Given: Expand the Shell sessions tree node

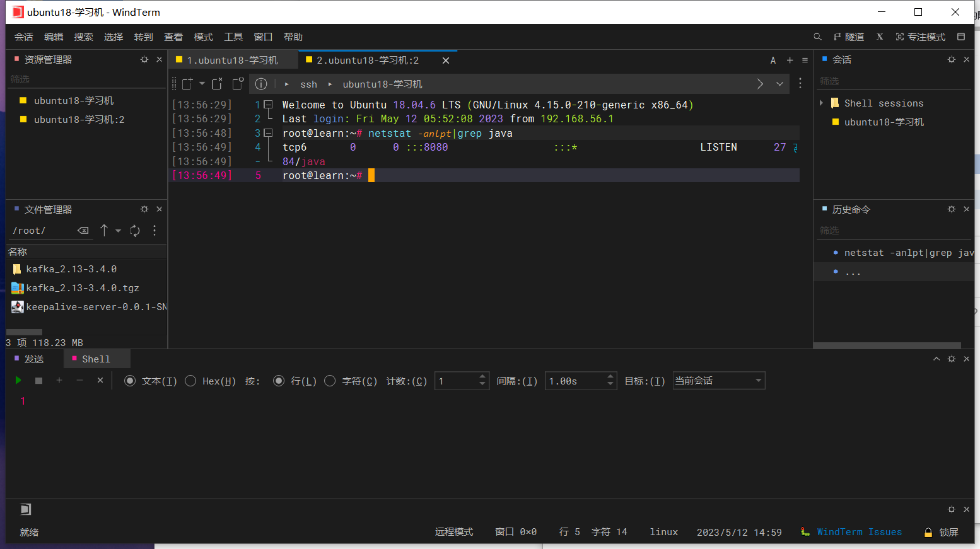Looking at the screenshot, I should (x=822, y=102).
